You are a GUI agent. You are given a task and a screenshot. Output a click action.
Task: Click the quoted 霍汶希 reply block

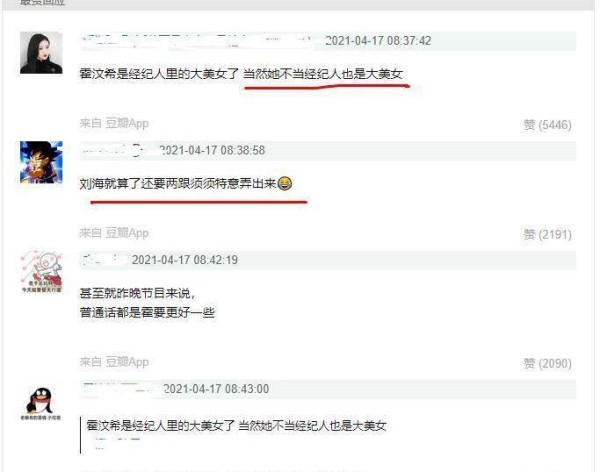(233, 435)
